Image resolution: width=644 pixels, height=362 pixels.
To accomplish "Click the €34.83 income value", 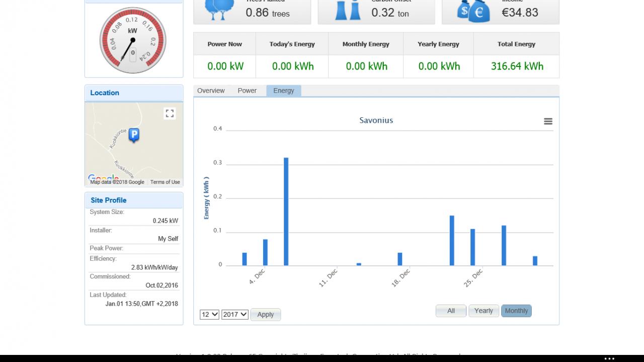I will point(520,13).
